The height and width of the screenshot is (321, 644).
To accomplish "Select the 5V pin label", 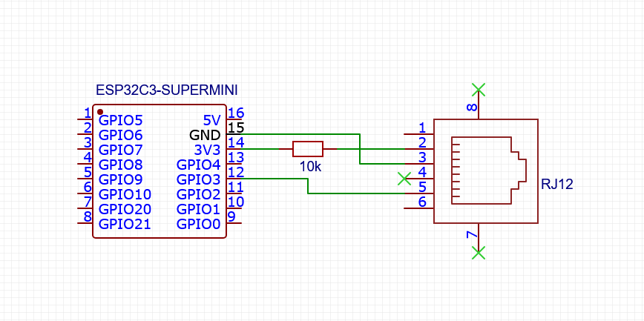I will pyautogui.click(x=212, y=120).
